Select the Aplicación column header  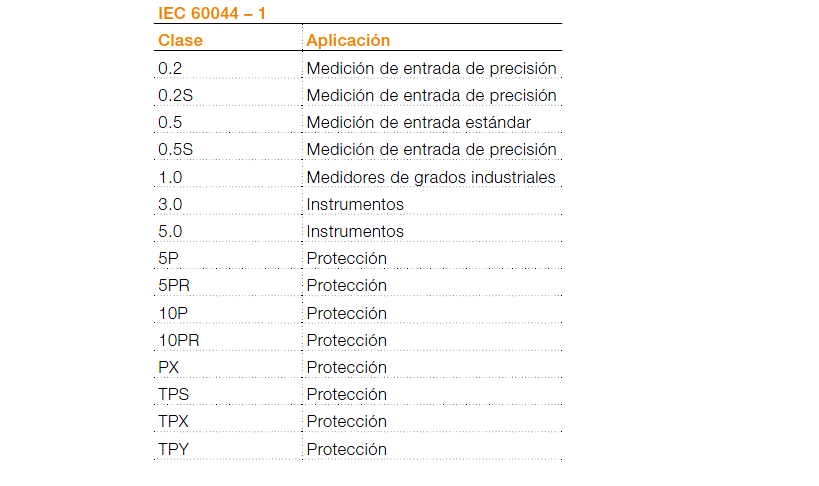[348, 40]
